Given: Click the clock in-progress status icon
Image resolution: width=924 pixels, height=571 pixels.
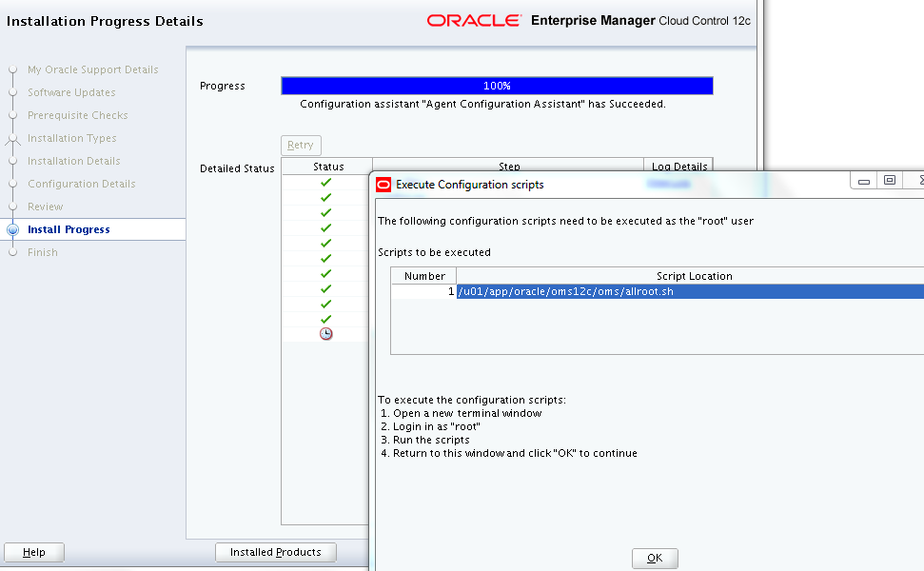Looking at the screenshot, I should pyautogui.click(x=326, y=334).
